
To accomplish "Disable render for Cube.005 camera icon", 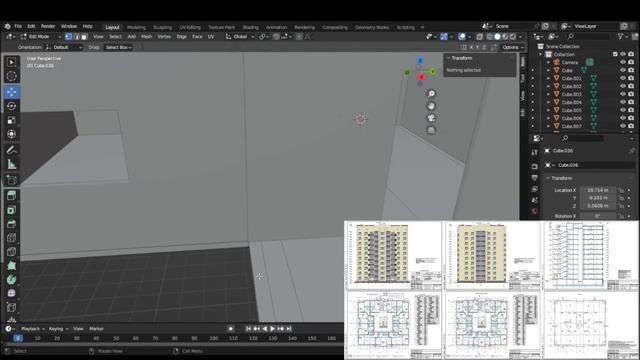I will (x=631, y=110).
